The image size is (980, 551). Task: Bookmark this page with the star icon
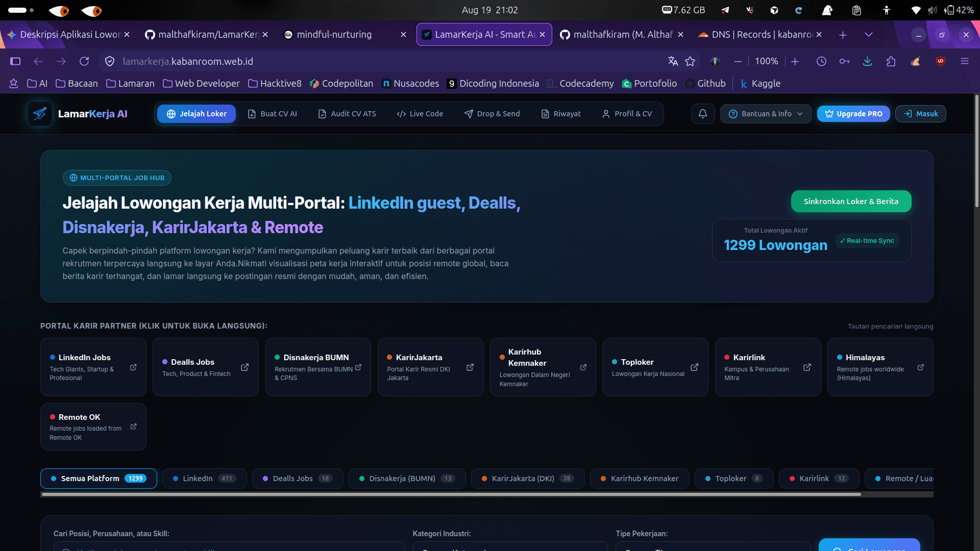690,61
